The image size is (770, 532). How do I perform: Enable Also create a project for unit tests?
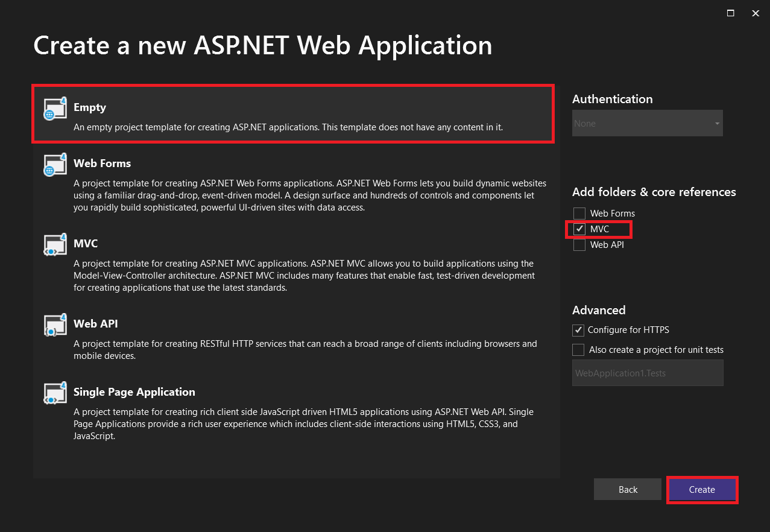(x=578, y=350)
